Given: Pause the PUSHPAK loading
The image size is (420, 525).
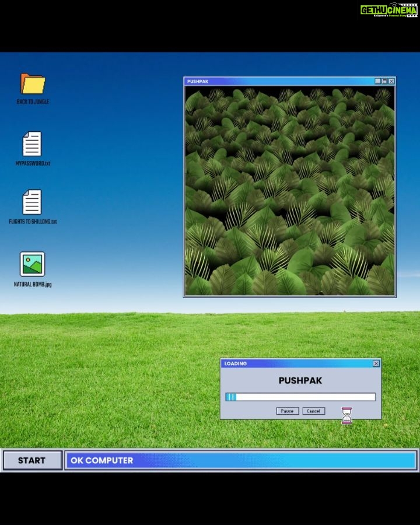Looking at the screenshot, I should 288,411.
